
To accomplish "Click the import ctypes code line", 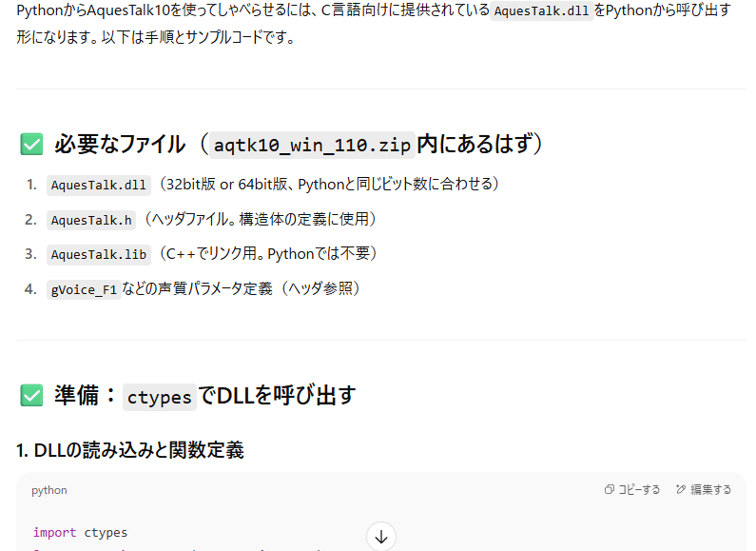I will (81, 533).
